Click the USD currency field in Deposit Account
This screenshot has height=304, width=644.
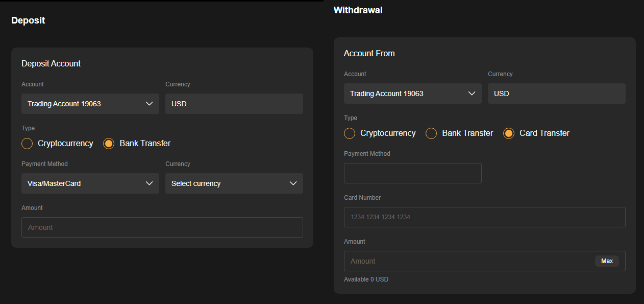234,104
